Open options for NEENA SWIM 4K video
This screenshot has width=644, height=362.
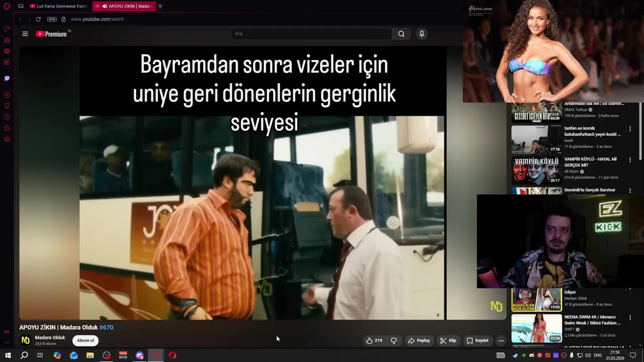coord(630,318)
